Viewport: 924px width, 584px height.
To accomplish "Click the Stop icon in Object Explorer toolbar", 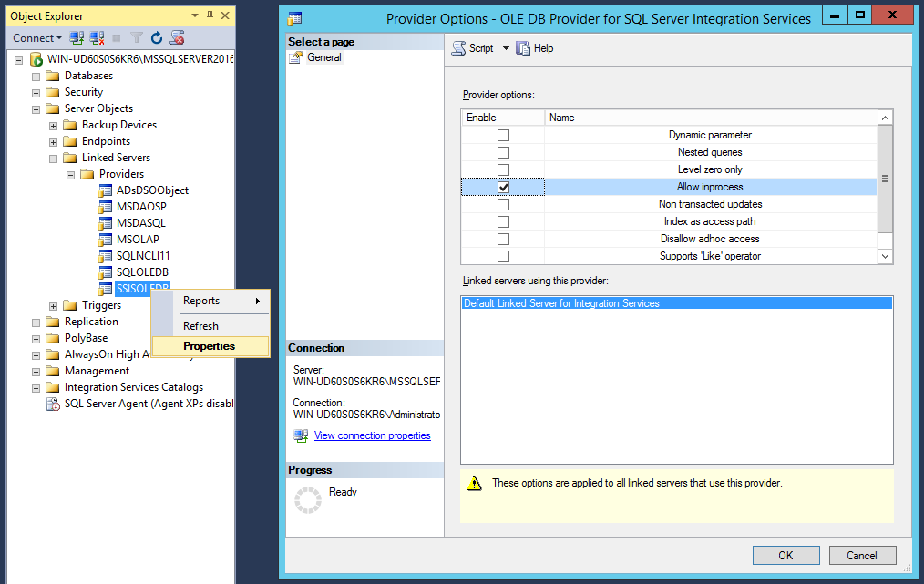I will (x=117, y=37).
